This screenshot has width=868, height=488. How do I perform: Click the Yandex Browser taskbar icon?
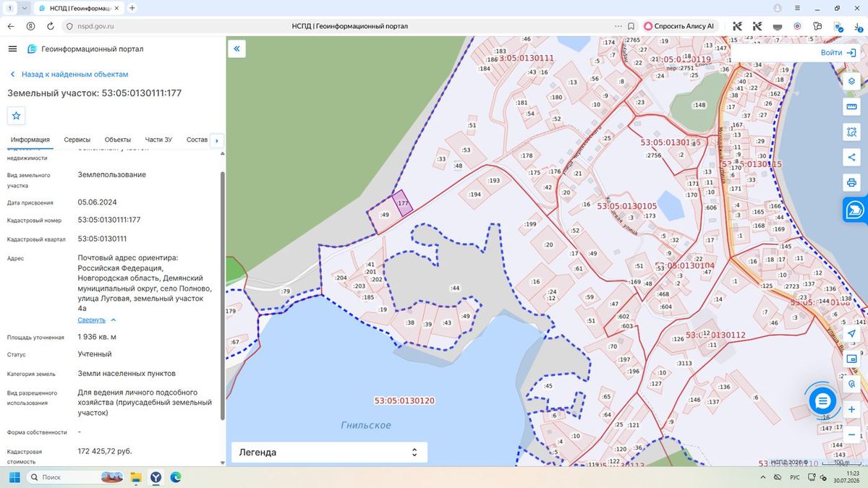pyautogui.click(x=156, y=477)
